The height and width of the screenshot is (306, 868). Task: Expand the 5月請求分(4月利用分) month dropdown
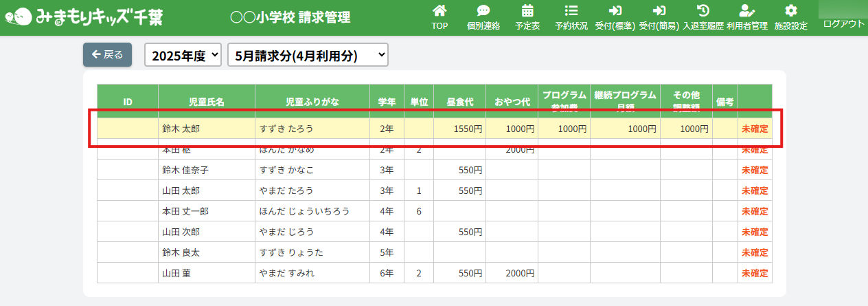[308, 56]
